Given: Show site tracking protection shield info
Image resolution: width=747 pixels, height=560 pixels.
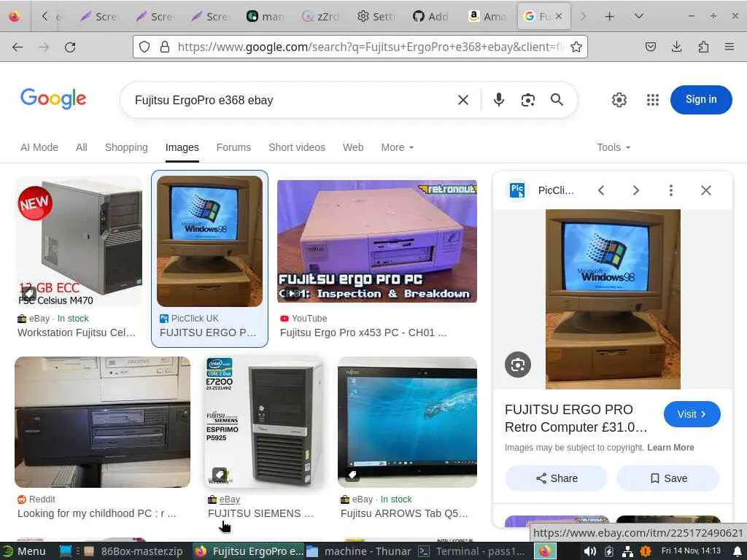Looking at the screenshot, I should pyautogui.click(x=144, y=47).
